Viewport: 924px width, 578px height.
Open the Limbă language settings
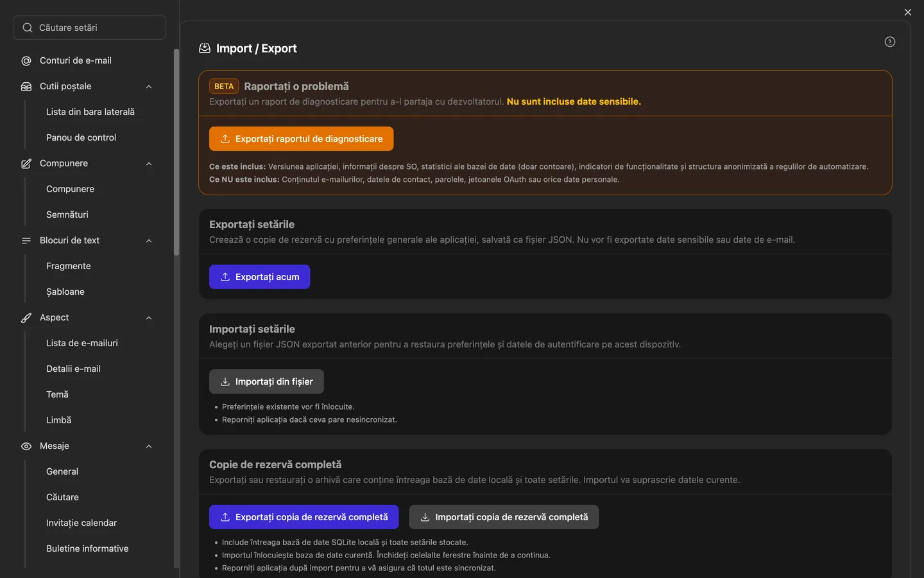(x=59, y=420)
